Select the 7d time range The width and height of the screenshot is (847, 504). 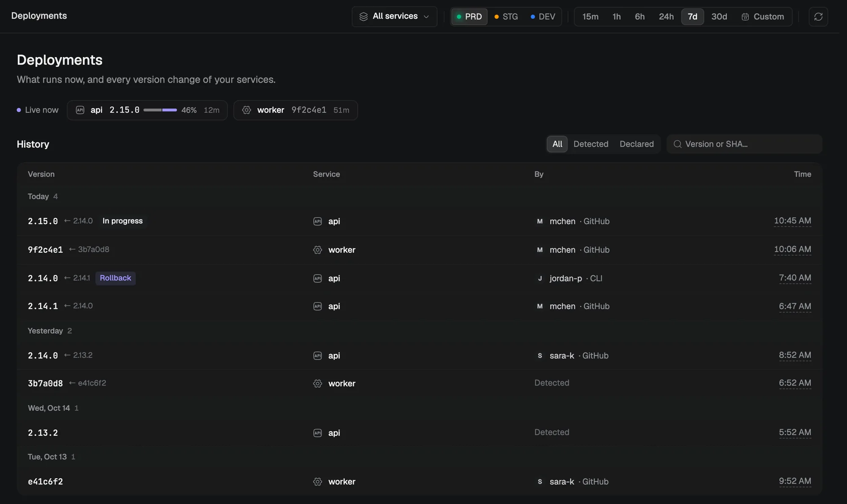[x=692, y=17]
